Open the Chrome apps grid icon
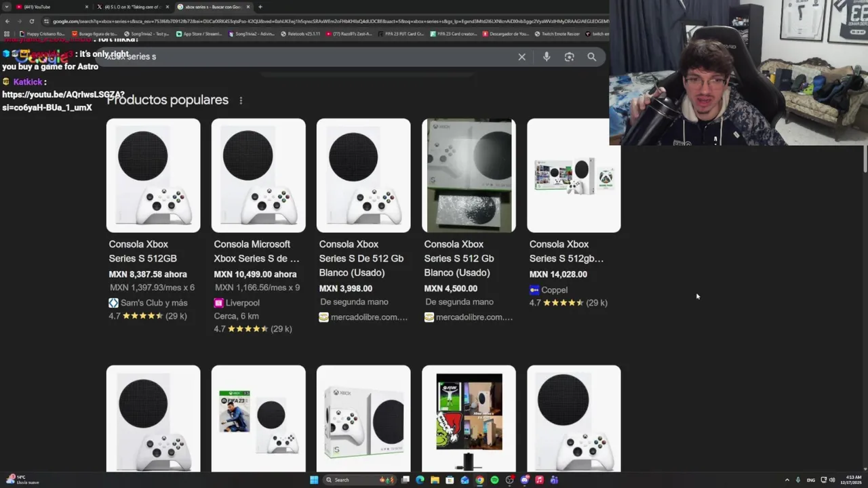This screenshot has width=868, height=488. click(x=7, y=33)
